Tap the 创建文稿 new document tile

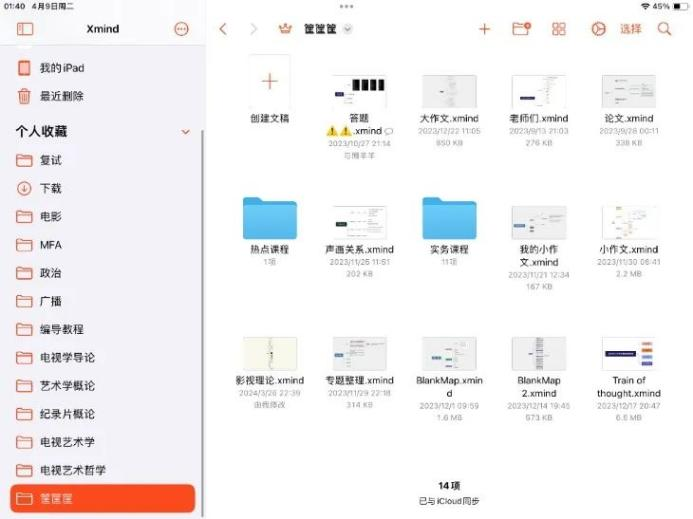(x=269, y=83)
